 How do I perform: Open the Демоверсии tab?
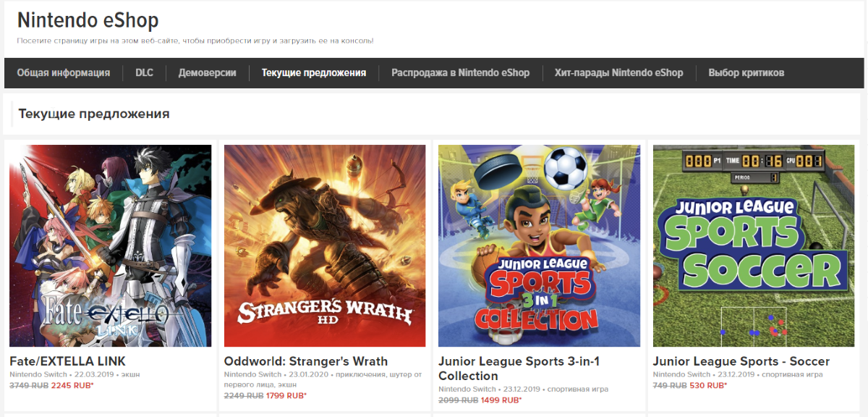click(208, 73)
